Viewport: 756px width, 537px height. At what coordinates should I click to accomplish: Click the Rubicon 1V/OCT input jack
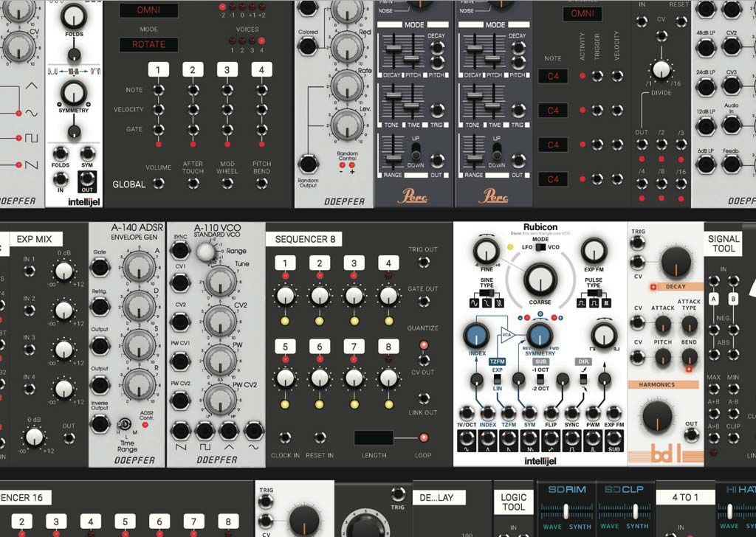point(467,413)
